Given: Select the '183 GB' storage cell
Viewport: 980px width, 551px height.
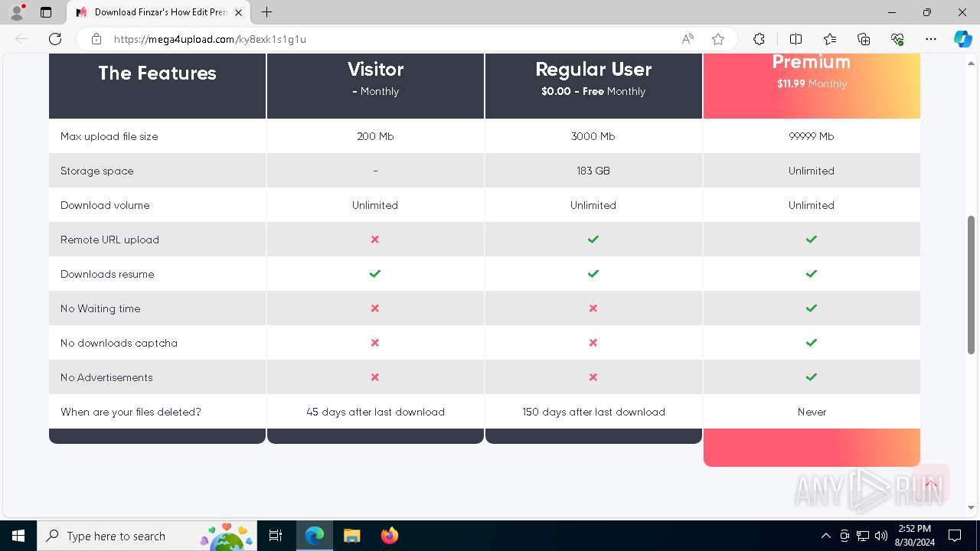Looking at the screenshot, I should tap(593, 171).
